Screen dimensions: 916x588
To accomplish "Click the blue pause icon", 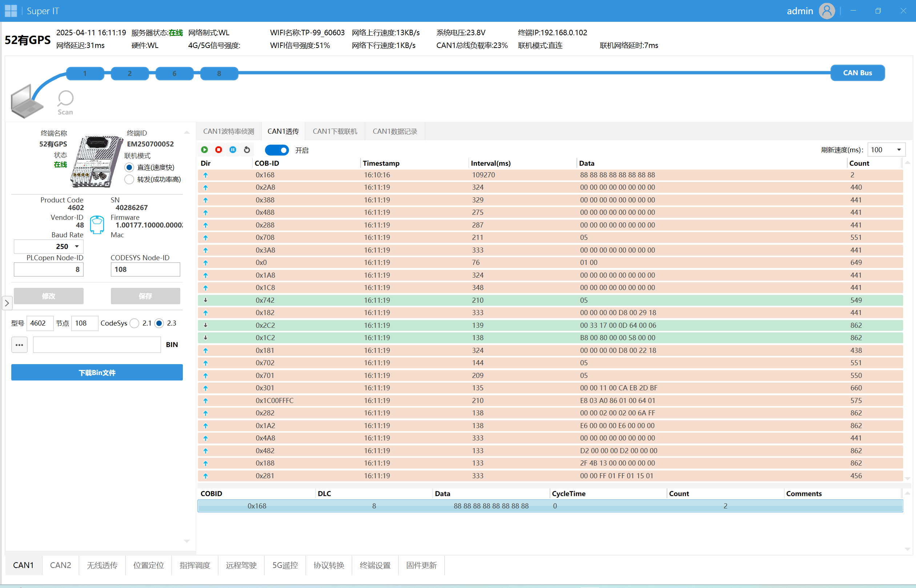I will 233,150.
